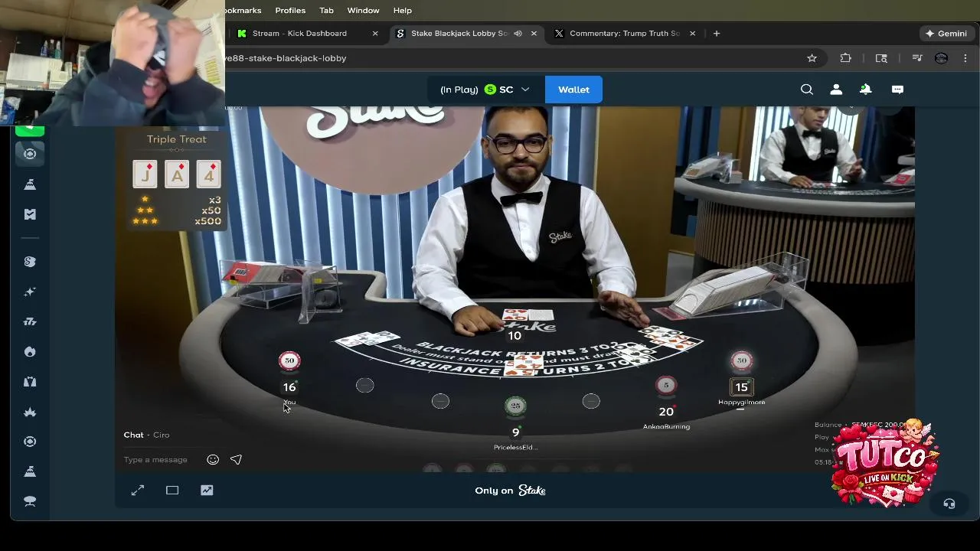The height and width of the screenshot is (551, 980).
Task: Open the browser Extensions puzzle icon
Action: coord(845,58)
